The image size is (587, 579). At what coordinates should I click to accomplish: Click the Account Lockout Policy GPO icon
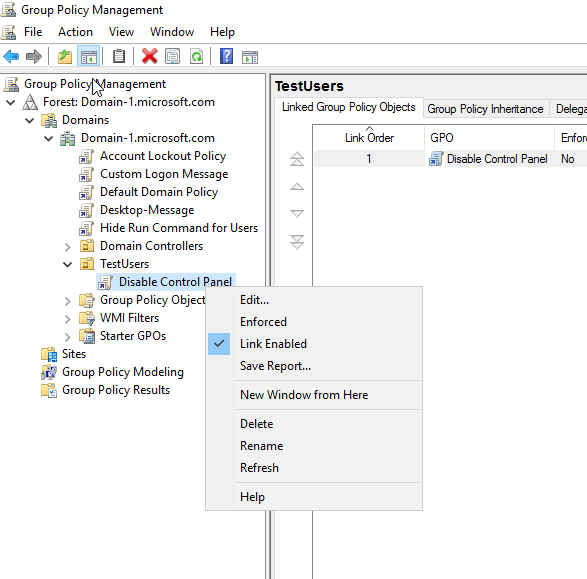pyautogui.click(x=86, y=156)
